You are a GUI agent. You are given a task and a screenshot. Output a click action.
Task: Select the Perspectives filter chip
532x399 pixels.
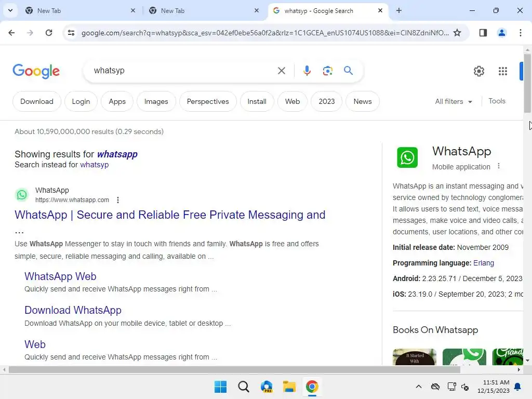208,101
